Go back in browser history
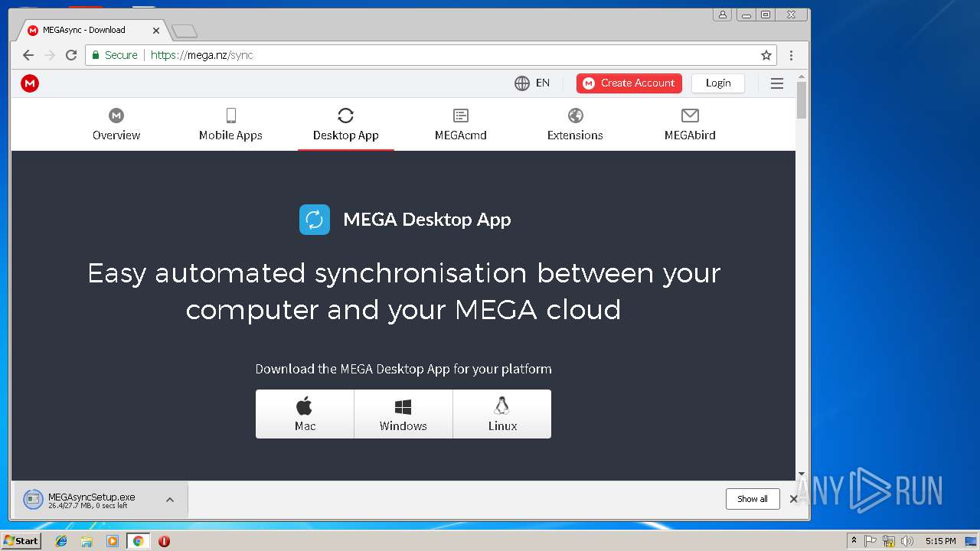This screenshot has width=980, height=551. tap(28, 55)
